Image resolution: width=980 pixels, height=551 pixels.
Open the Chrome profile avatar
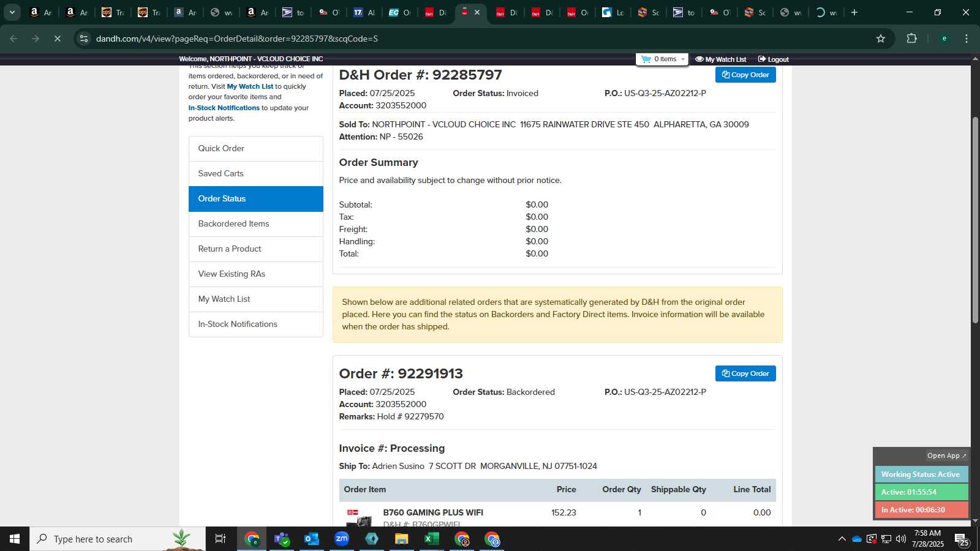tap(944, 39)
